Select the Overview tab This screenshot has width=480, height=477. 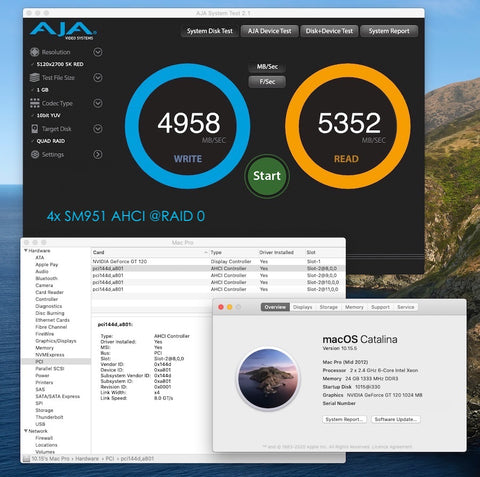(x=275, y=307)
